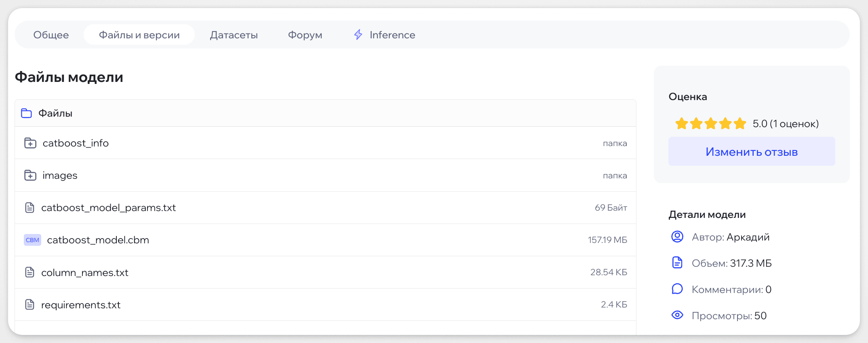Click the column_names.txt document icon
The image size is (868, 343).
tap(29, 272)
